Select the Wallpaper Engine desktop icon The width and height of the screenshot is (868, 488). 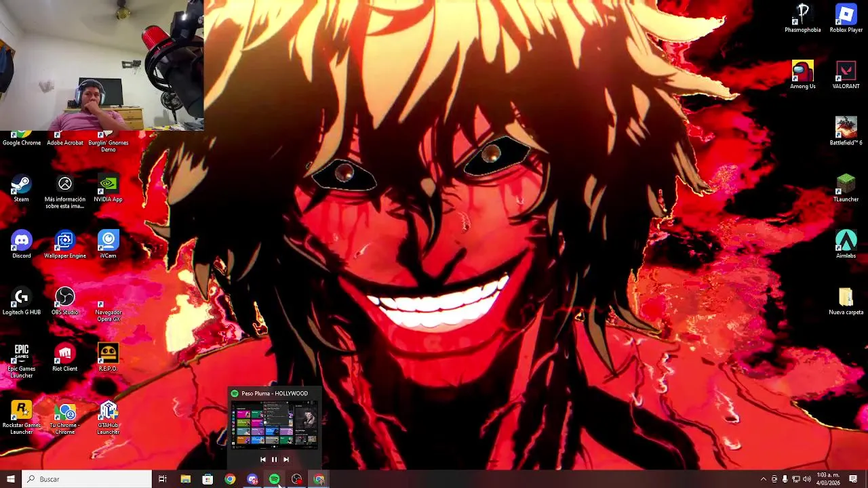(65, 245)
